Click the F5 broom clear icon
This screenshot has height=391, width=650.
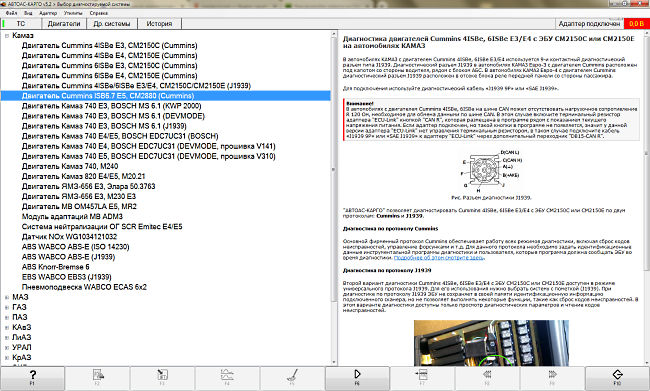292,378
